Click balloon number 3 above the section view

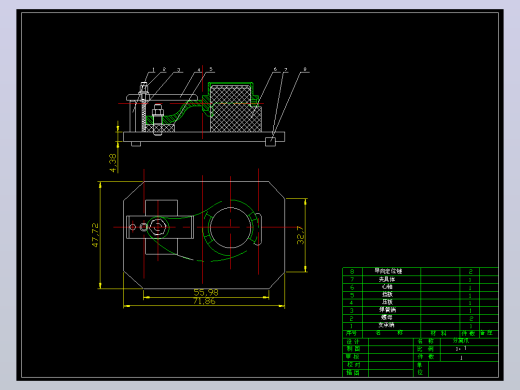click(x=179, y=70)
